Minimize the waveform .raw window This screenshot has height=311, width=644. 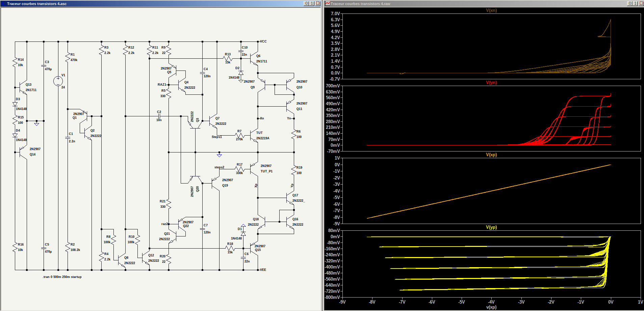click(630, 3)
